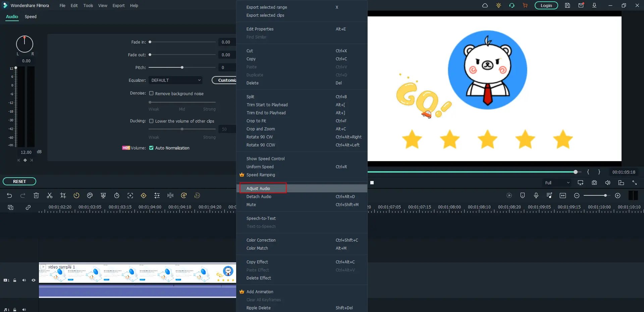This screenshot has width=644, height=312.
Task: Open the lightbulb tips icon
Action: (498, 5)
